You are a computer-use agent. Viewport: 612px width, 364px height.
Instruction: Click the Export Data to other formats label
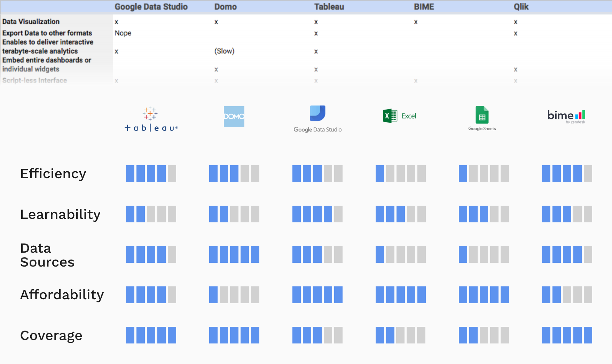click(47, 33)
